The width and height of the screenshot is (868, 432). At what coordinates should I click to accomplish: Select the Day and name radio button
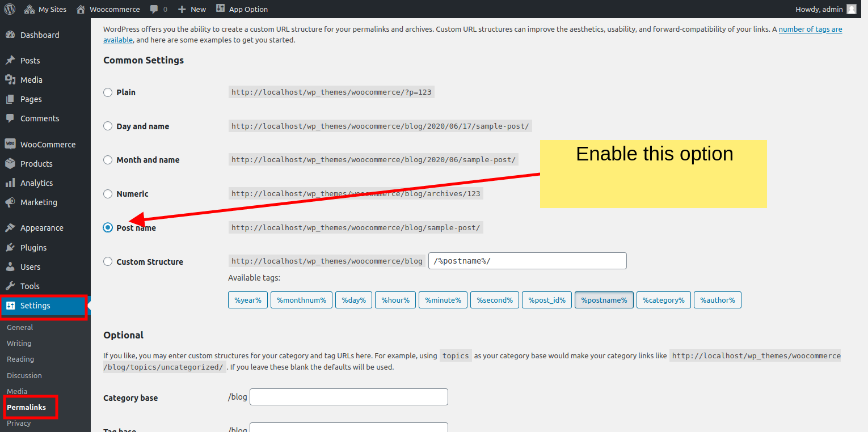coord(108,126)
